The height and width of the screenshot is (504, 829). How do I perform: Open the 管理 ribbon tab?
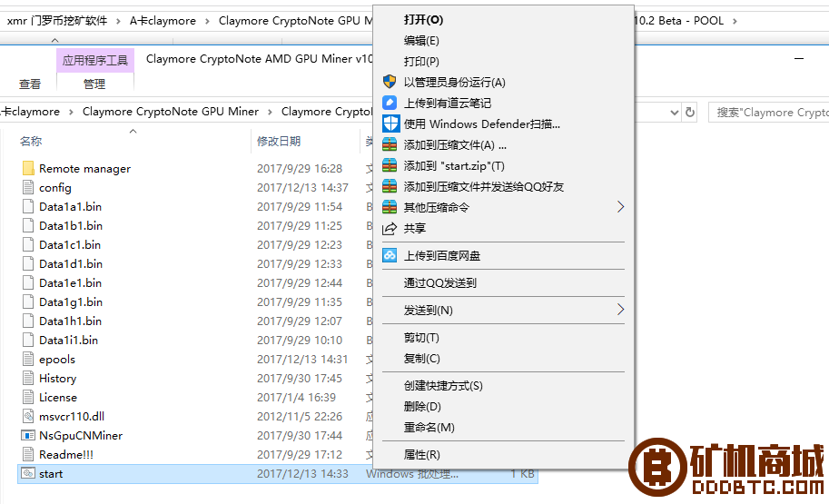coord(94,84)
